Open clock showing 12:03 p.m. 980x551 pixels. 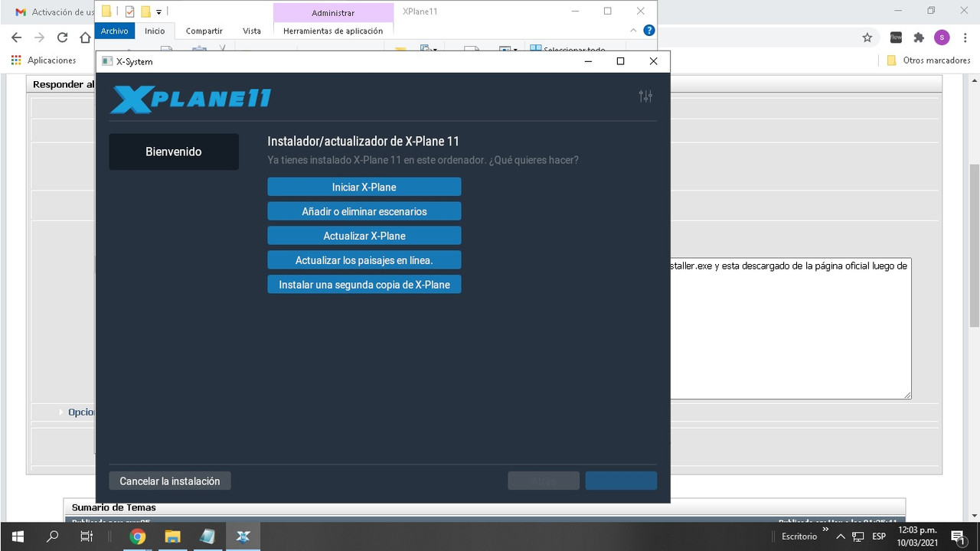pos(916,536)
